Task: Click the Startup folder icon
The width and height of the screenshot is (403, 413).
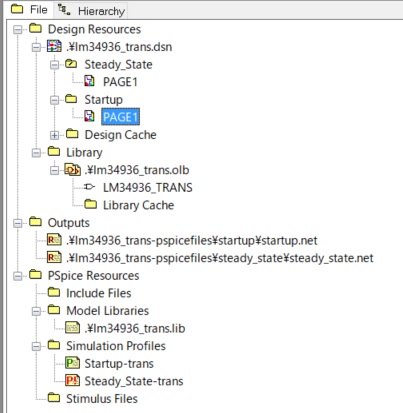Action: coord(71,99)
